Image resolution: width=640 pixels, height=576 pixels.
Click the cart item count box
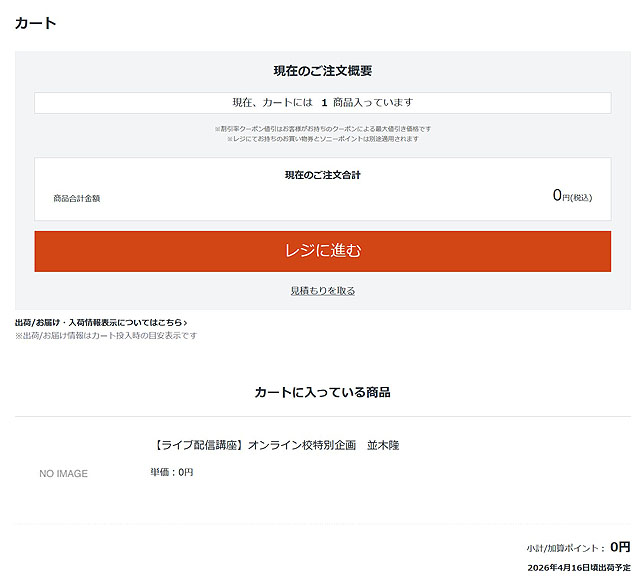tap(322, 103)
